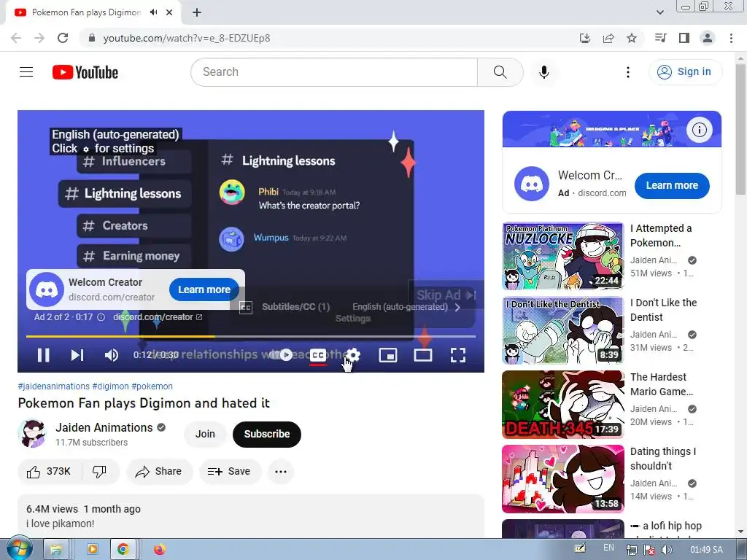Click Learn more in sidebar Discord ad

click(672, 186)
